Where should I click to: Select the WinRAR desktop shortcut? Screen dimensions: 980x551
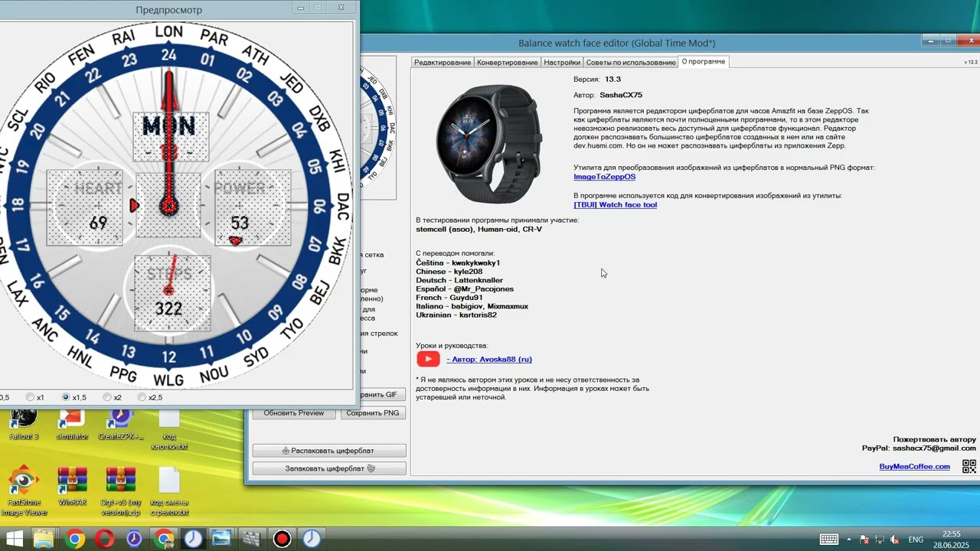(x=72, y=486)
